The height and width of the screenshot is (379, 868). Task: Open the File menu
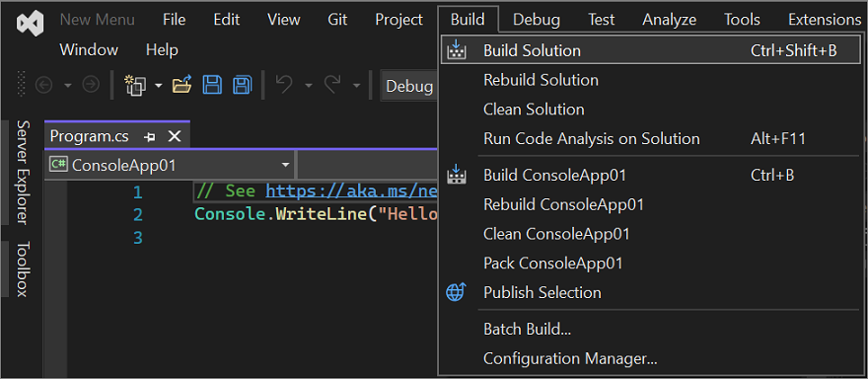click(x=175, y=20)
